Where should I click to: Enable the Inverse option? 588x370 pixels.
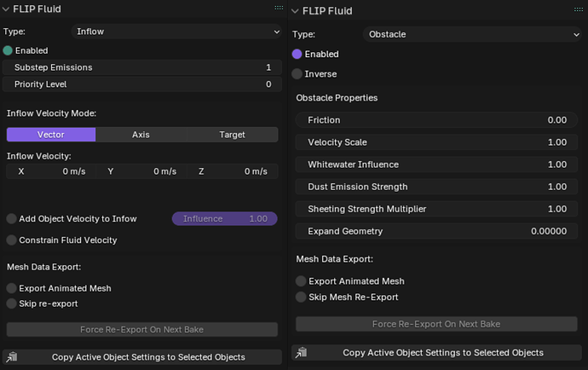[x=297, y=74]
